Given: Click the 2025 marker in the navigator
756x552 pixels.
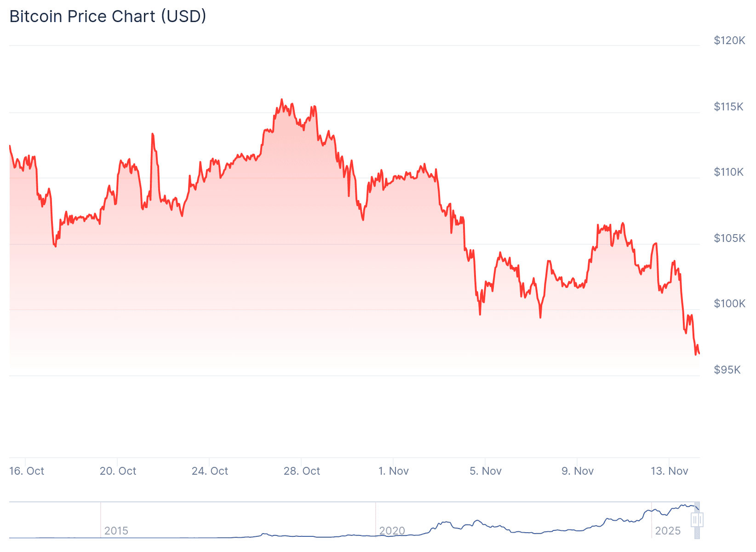Looking at the screenshot, I should point(667,531).
